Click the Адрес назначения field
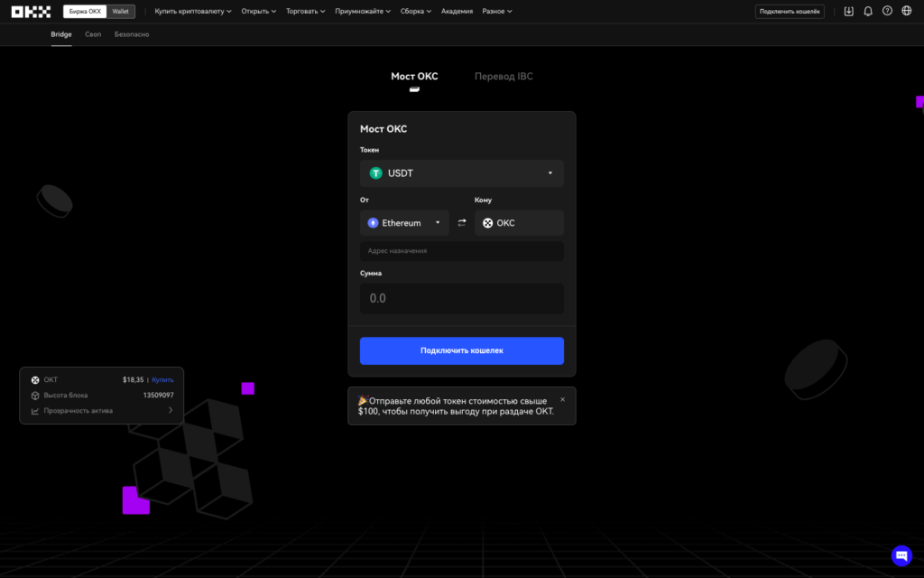The width and height of the screenshot is (924, 578). [x=461, y=251]
